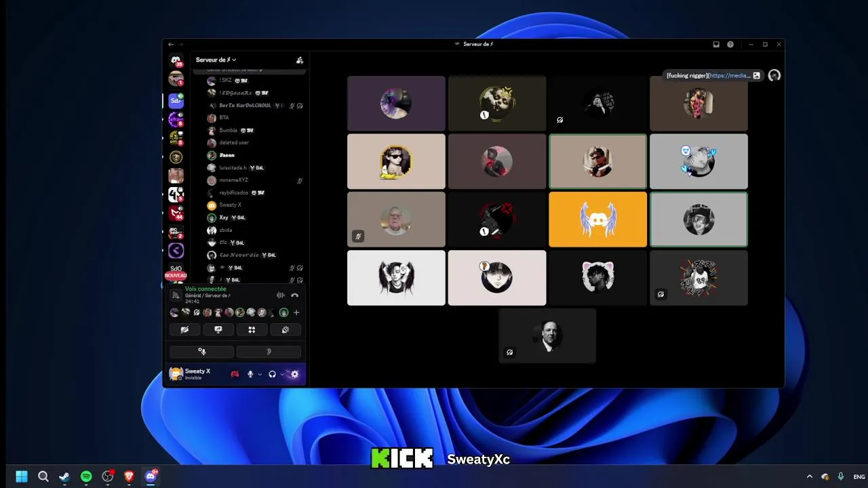This screenshot has width=868, height=488.
Task: Open the SdO server marked NOUVEAU
Action: (x=176, y=270)
